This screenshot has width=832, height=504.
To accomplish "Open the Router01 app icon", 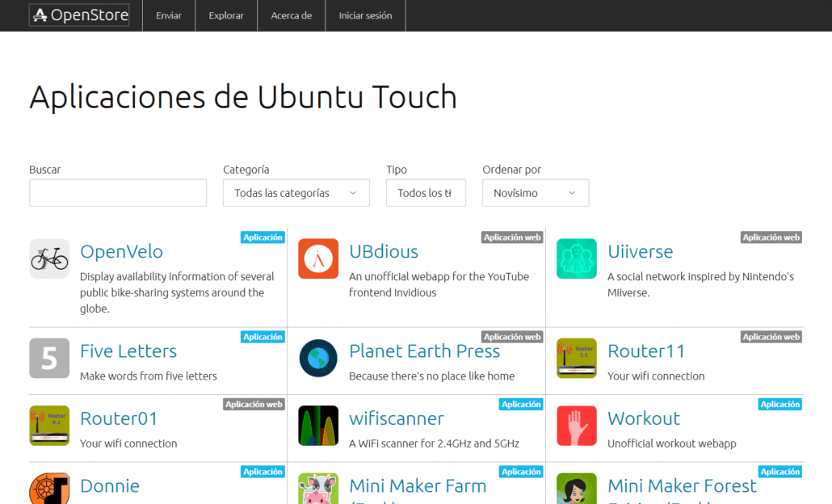I will (x=49, y=426).
